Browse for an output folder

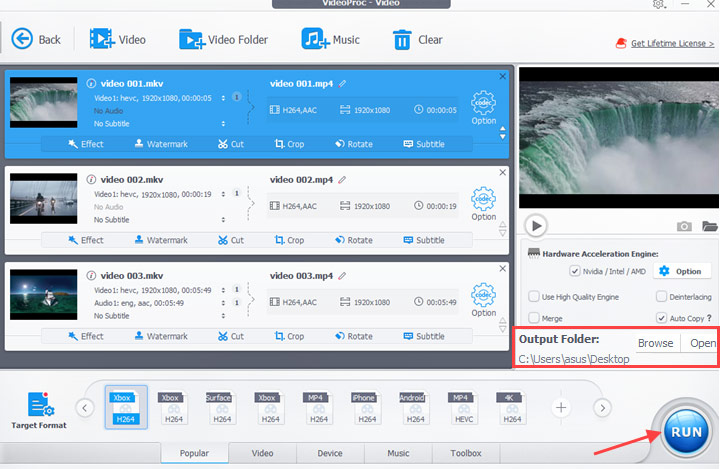pos(655,343)
